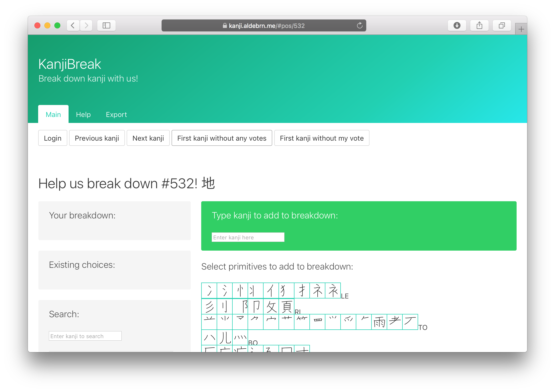Screen dimensions: 555x392
Task: Click the page reload icon in address bar
Action: point(360,25)
